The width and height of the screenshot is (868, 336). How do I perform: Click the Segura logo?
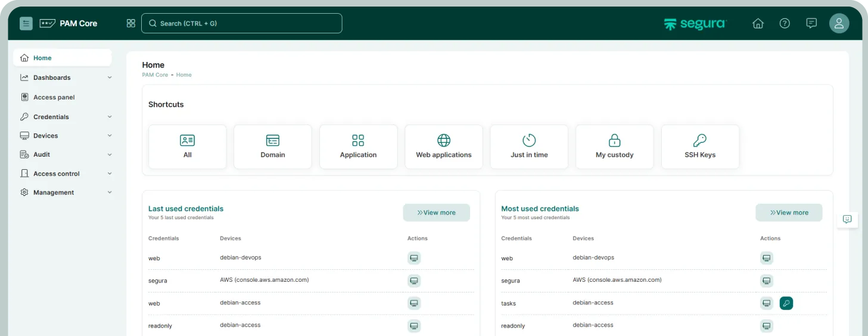pos(695,24)
